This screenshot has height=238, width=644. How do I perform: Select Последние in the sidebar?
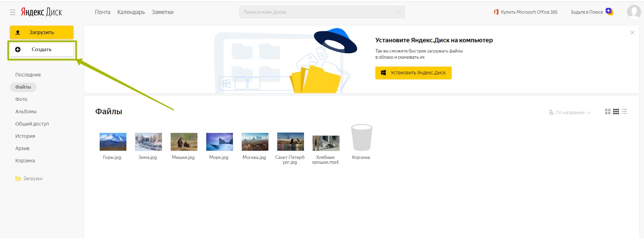(28, 75)
